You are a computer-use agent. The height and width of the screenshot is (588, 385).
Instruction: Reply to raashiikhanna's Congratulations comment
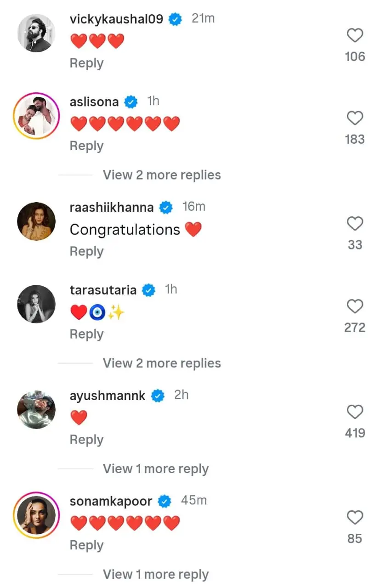(86, 252)
